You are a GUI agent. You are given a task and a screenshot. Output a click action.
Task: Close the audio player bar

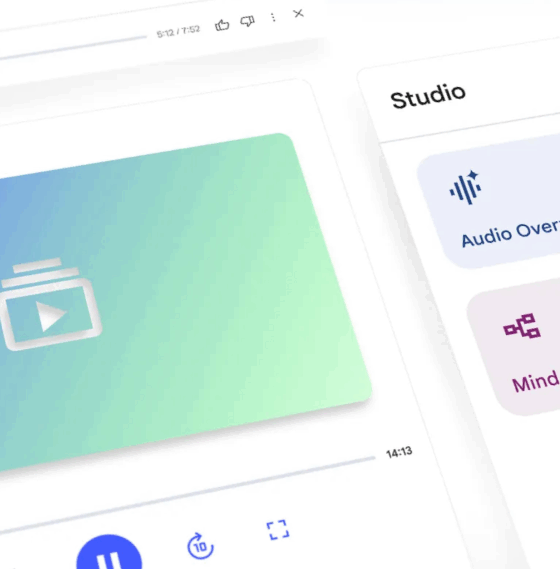(x=298, y=13)
